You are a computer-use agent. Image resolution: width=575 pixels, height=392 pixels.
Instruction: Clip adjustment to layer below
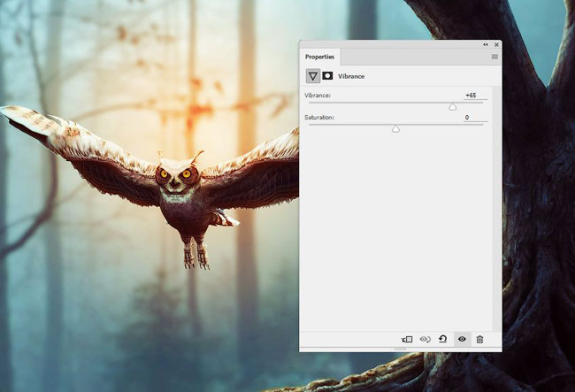tap(407, 339)
